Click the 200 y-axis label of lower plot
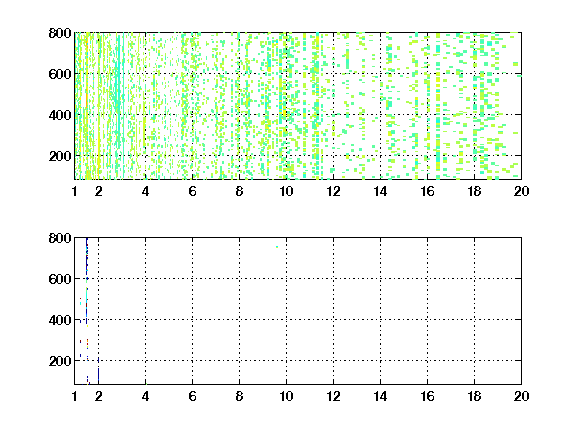The image size is (576, 432). 60,361
